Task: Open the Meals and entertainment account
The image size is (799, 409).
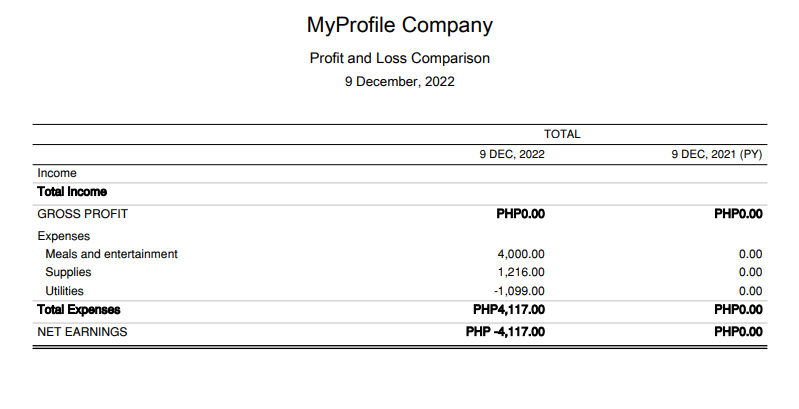Action: click(x=111, y=254)
